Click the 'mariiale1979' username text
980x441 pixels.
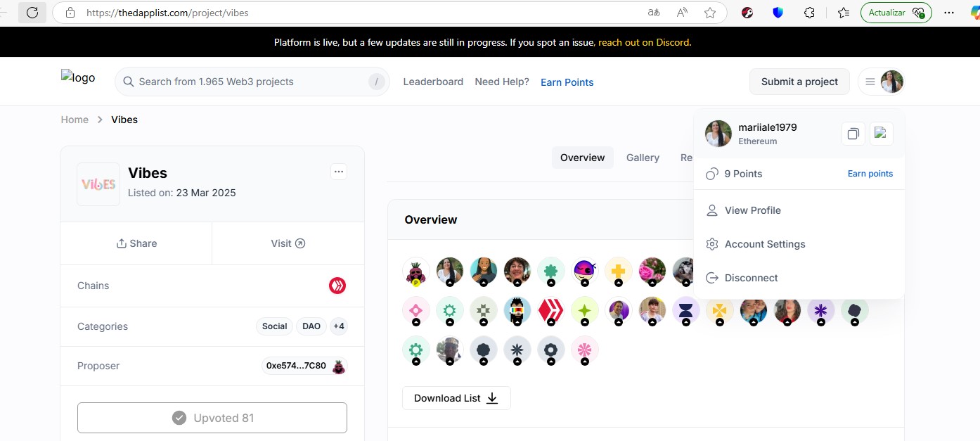click(768, 127)
